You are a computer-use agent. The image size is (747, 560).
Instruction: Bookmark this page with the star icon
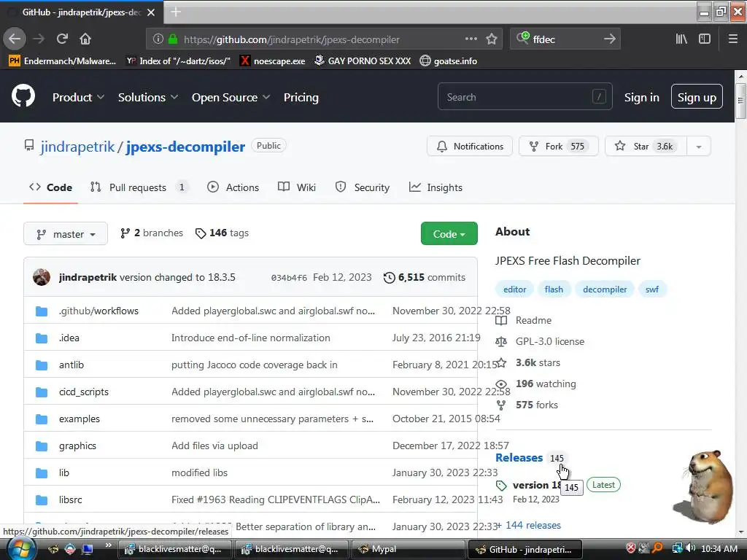click(492, 39)
